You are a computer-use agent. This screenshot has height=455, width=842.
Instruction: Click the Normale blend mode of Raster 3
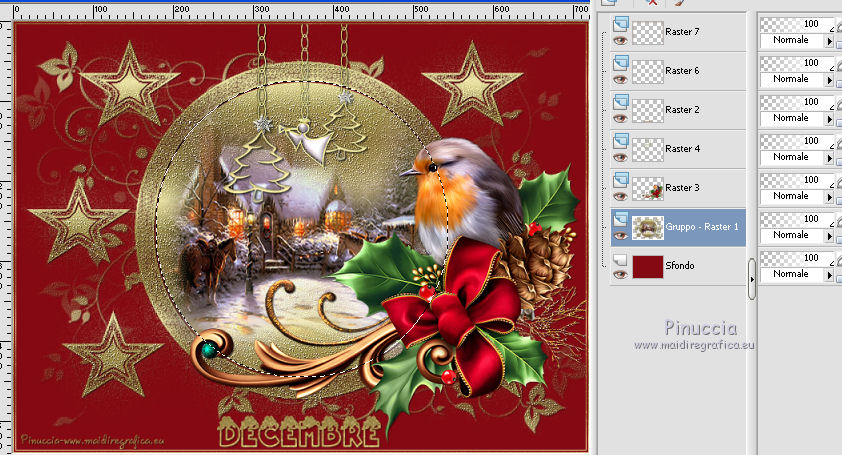(790, 196)
